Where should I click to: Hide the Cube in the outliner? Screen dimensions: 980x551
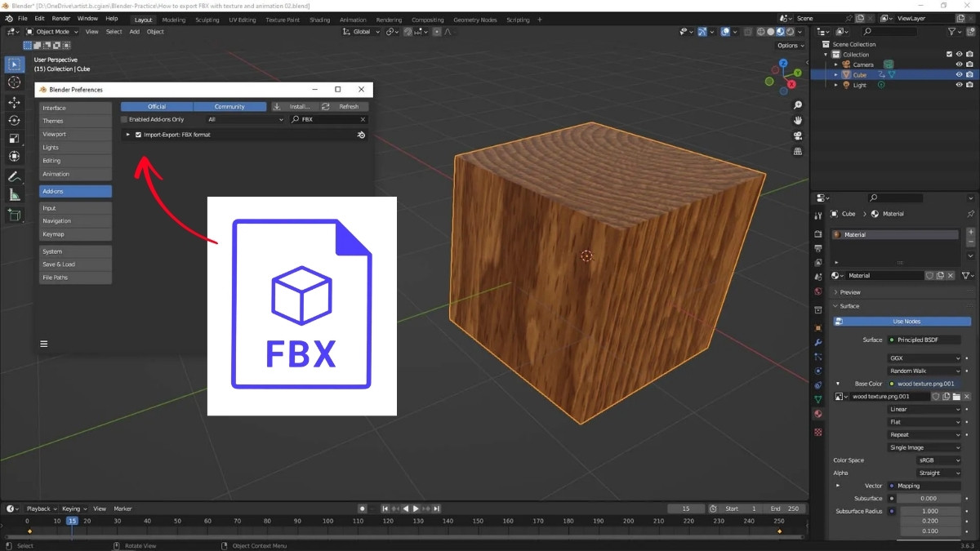click(x=959, y=75)
